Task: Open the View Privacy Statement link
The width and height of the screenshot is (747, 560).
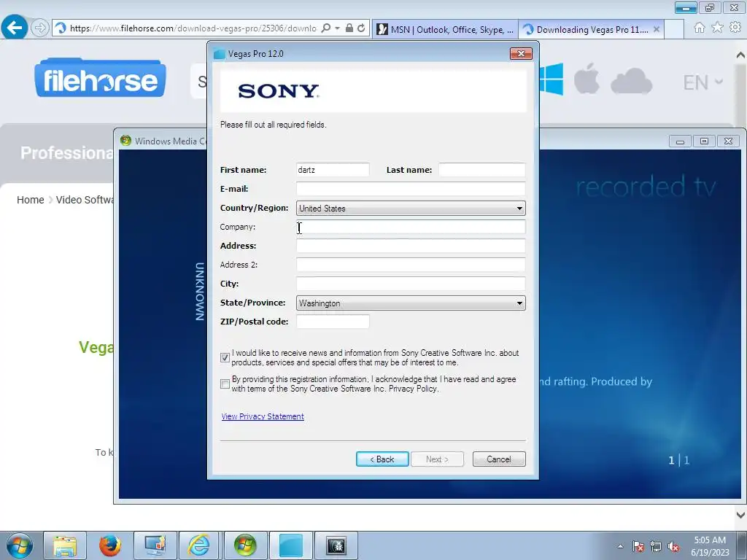Action: [263, 416]
